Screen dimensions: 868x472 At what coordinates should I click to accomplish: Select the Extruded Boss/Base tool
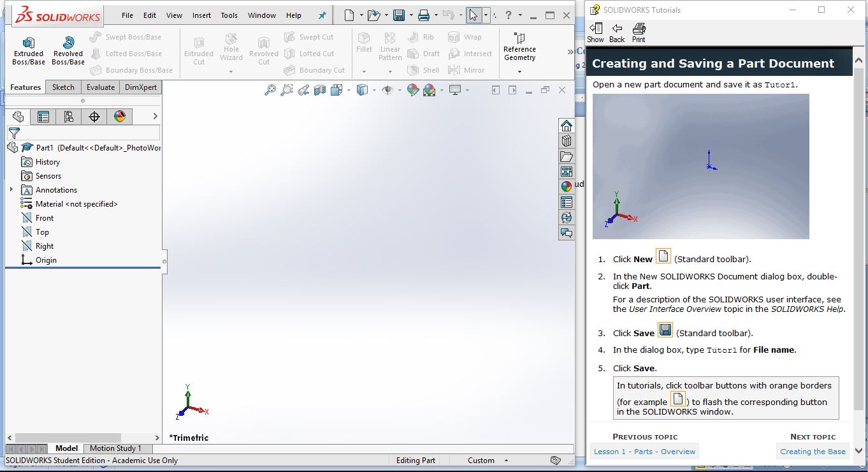29,50
